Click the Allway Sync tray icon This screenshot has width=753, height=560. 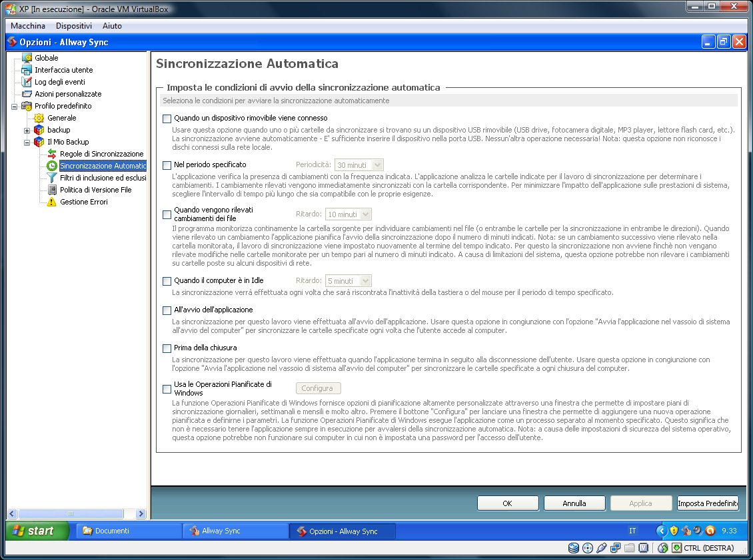686,531
